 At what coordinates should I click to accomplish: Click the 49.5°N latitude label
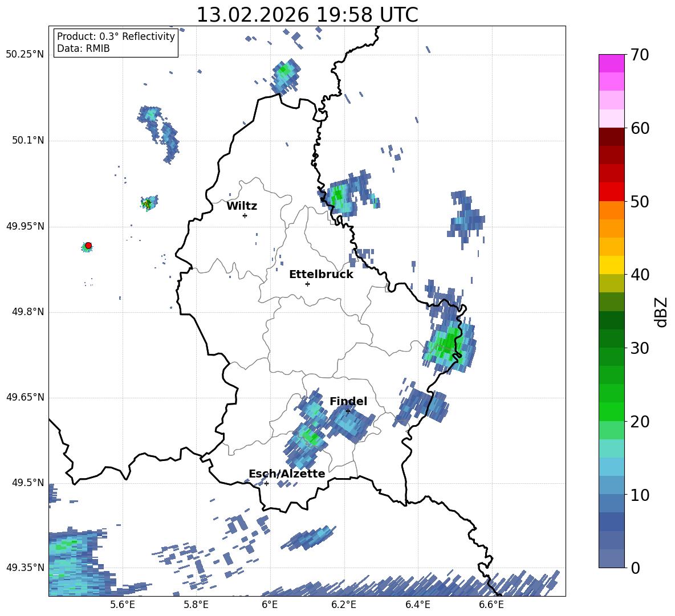coord(28,483)
